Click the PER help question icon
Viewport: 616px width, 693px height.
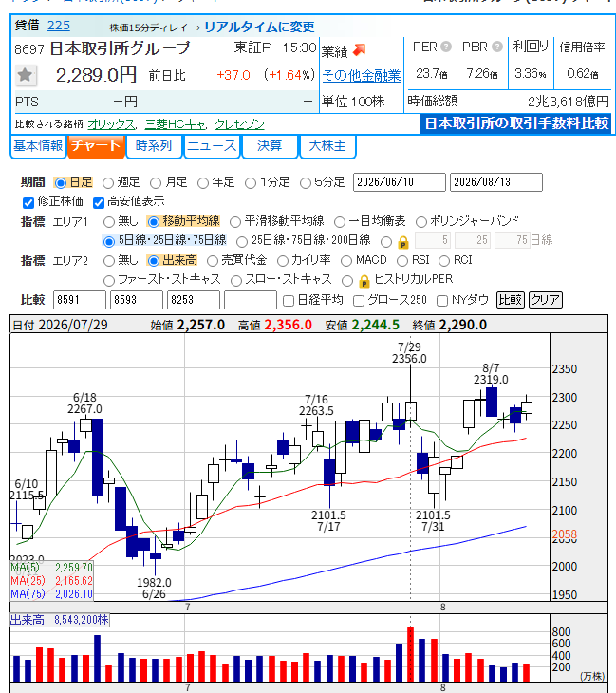point(446,47)
